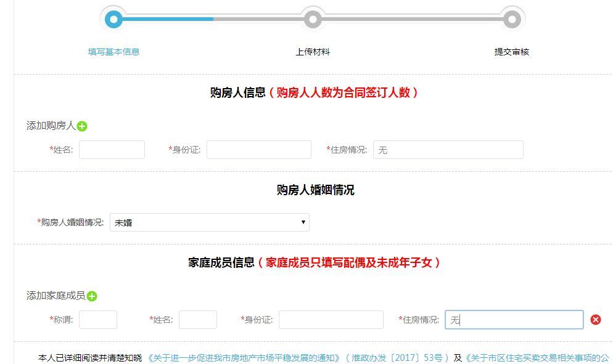Viewport: 613px width, 364px height.
Task: Focus the buyer 姓名 input field
Action: (112, 150)
